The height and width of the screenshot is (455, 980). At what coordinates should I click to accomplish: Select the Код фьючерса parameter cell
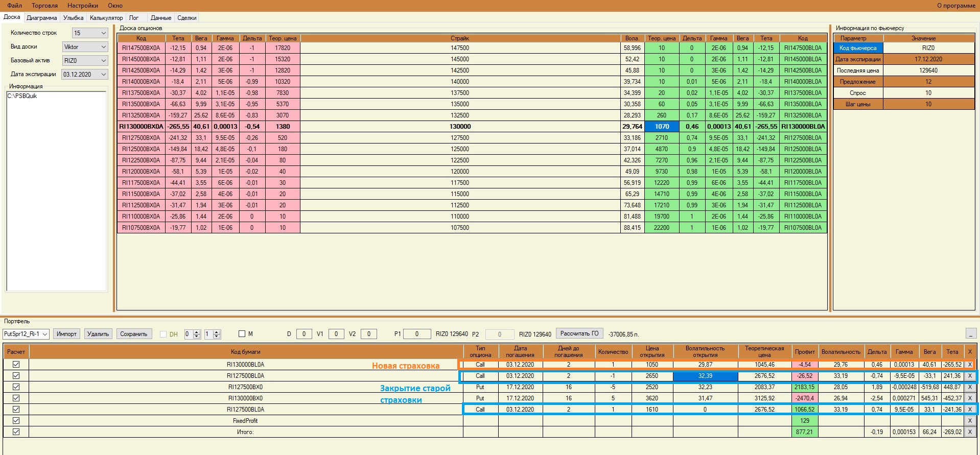(858, 48)
